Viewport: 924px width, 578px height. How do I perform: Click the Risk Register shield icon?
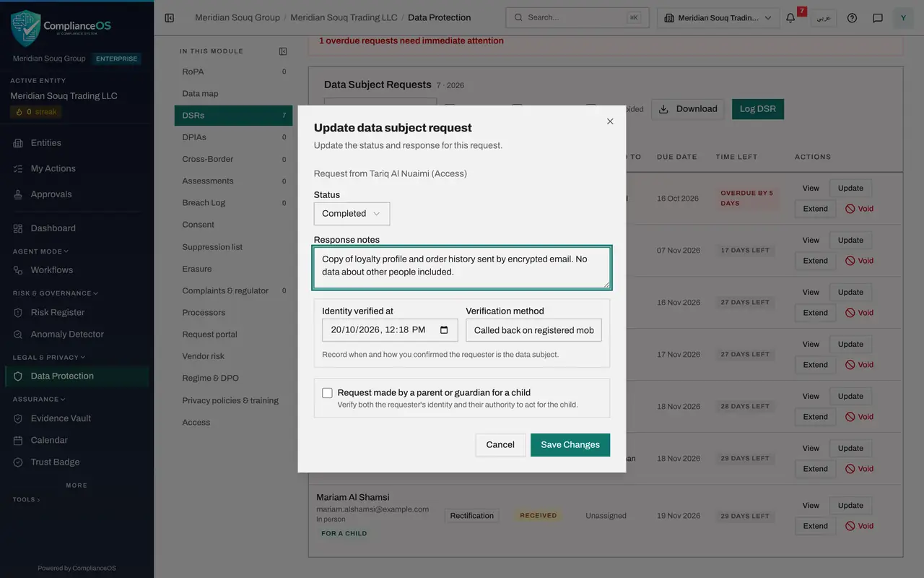18,313
